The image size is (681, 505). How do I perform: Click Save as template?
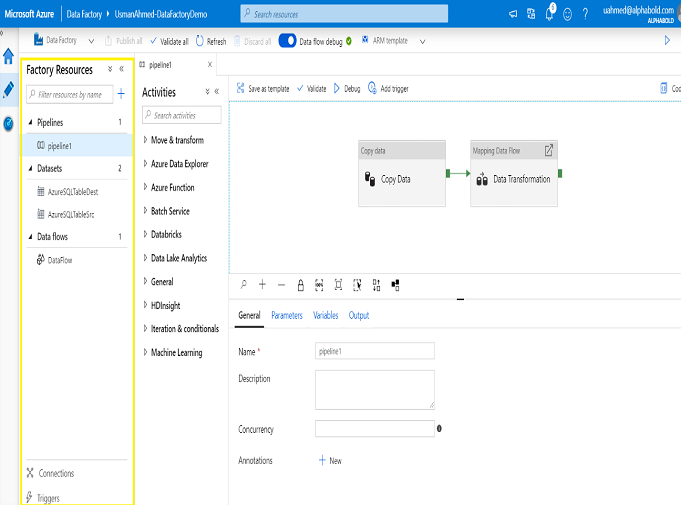[263, 89]
